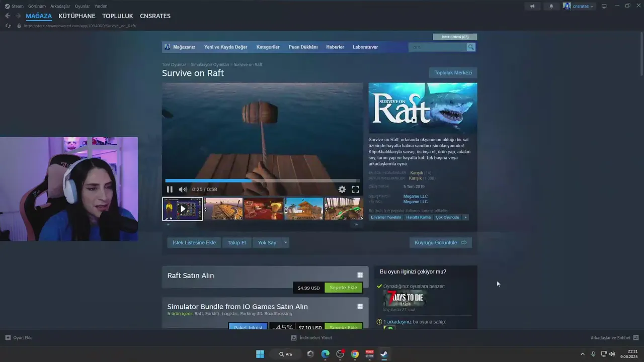Viewport: 644px width, 362px height.
Task: Reload the store page
Action: 8,26
